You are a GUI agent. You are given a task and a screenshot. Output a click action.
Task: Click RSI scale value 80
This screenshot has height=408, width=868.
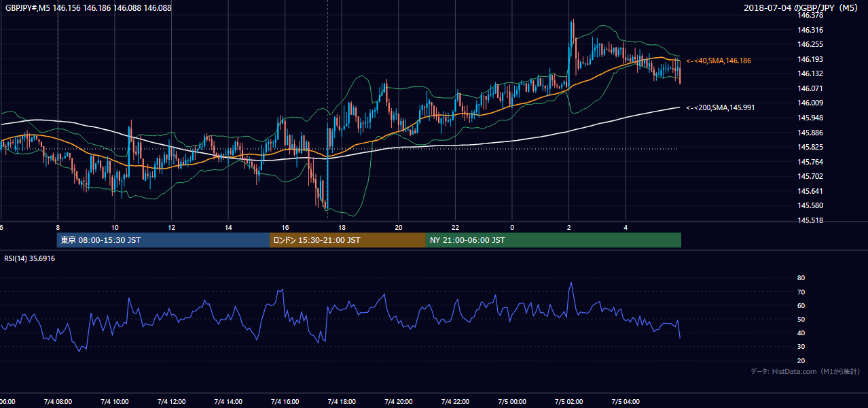pyautogui.click(x=801, y=278)
